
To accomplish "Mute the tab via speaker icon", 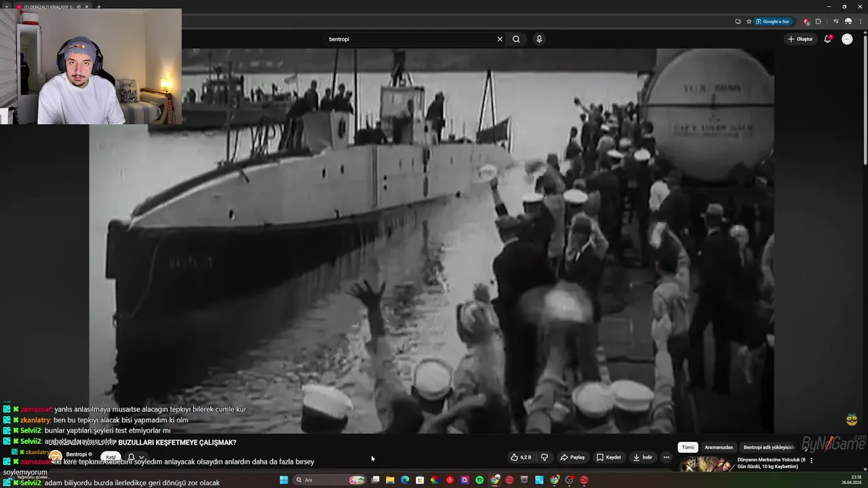I will point(78,7).
